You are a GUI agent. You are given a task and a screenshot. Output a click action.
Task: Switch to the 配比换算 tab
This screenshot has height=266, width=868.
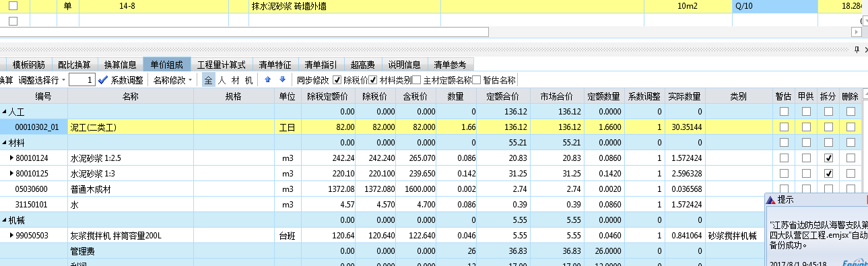coord(74,65)
